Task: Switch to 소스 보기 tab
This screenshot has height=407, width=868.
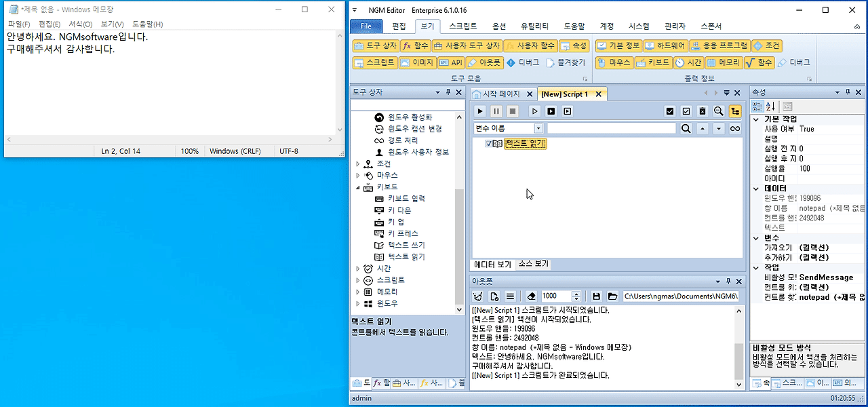Action: [534, 265]
